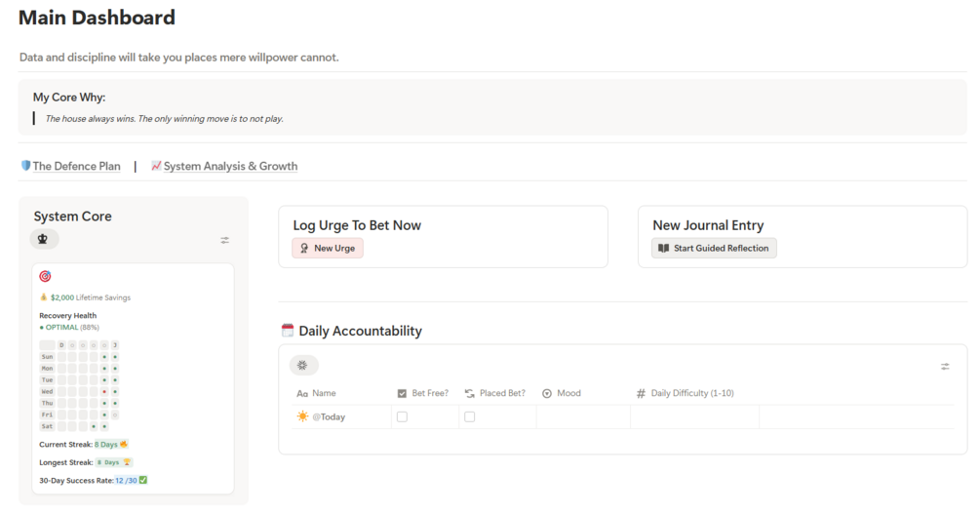The image size is (980, 514).
Task: Click the chart icon beside System Analysis & Growth
Action: pyautogui.click(x=156, y=166)
